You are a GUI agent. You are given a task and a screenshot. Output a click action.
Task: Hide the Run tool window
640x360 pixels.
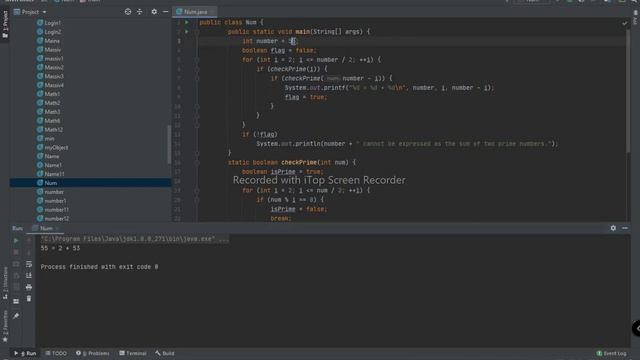pyautogui.click(x=625, y=228)
